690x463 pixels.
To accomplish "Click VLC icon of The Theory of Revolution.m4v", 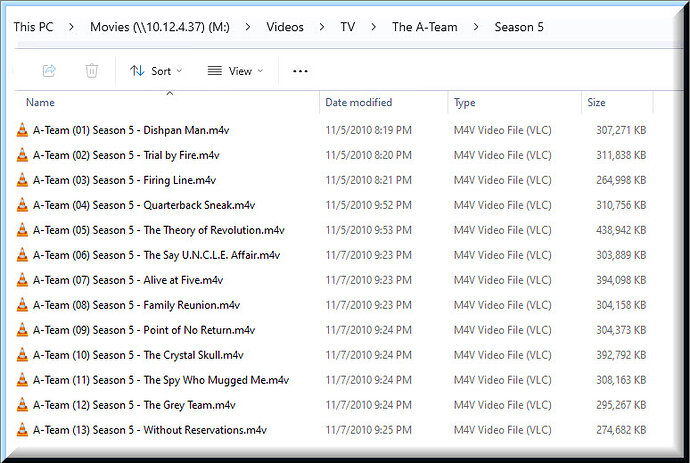I will [x=22, y=230].
